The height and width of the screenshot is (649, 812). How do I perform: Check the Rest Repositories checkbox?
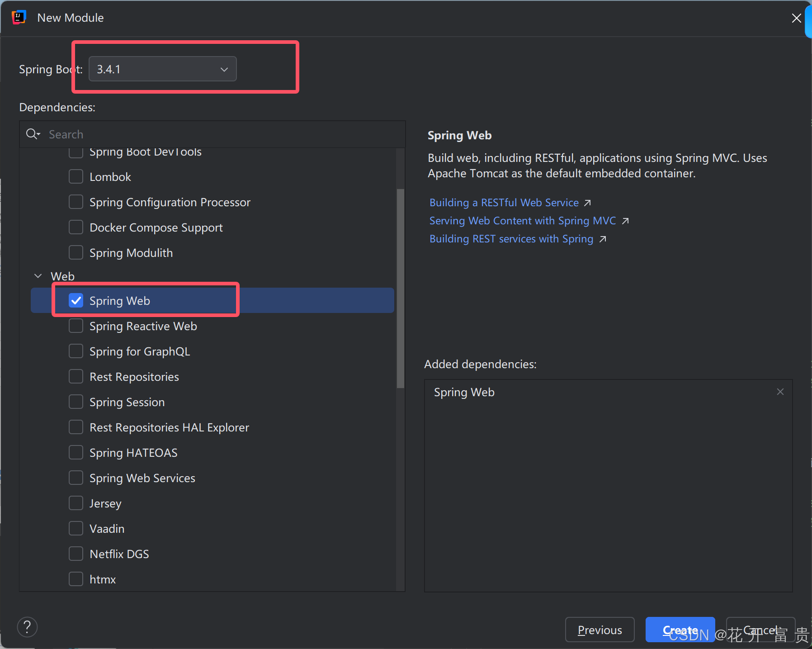[76, 376]
